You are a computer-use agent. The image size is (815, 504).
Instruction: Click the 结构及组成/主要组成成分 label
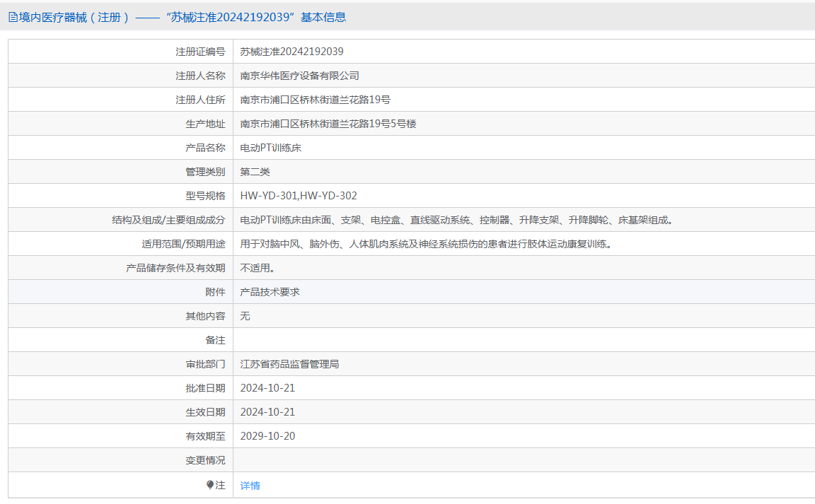168,221
